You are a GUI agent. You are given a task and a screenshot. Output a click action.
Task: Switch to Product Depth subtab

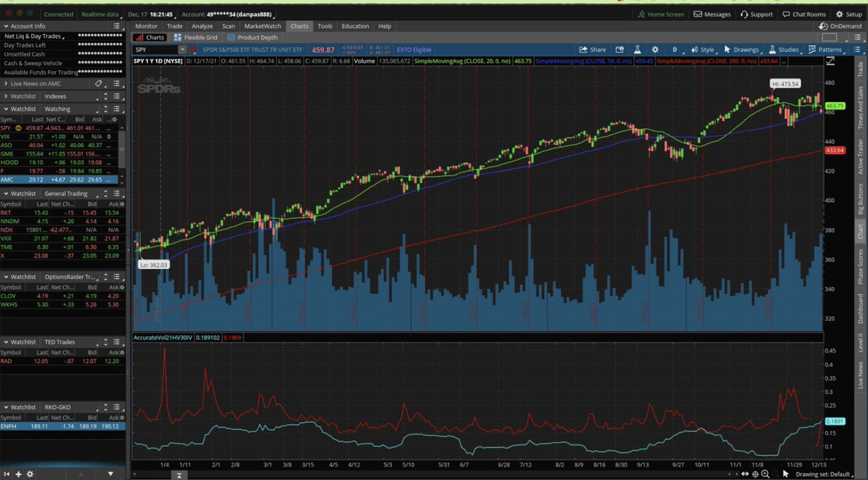252,38
